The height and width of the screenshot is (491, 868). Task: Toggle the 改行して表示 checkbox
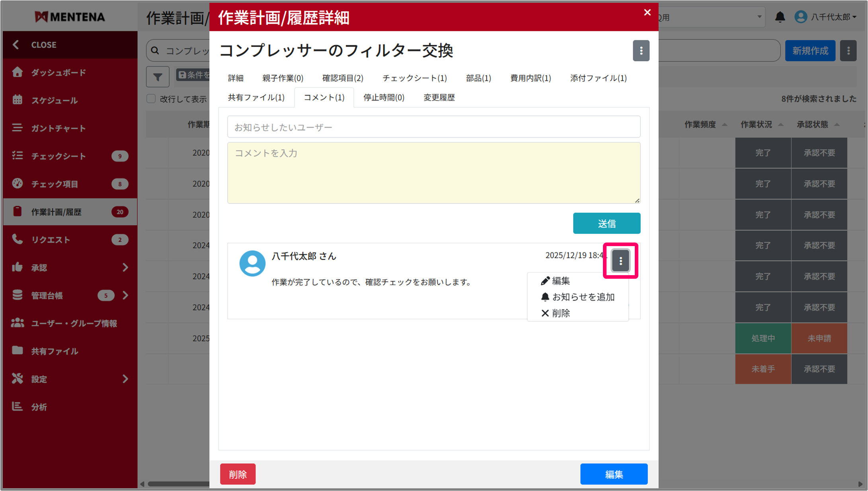(151, 98)
